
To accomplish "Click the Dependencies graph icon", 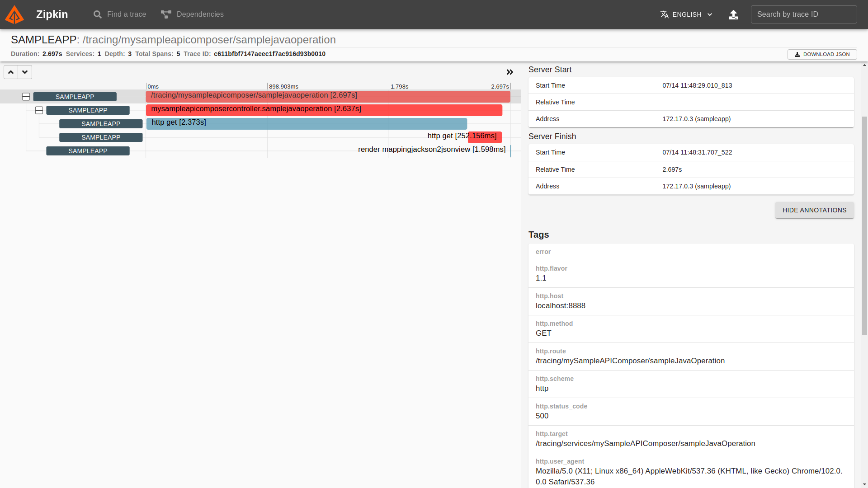I will point(166,14).
